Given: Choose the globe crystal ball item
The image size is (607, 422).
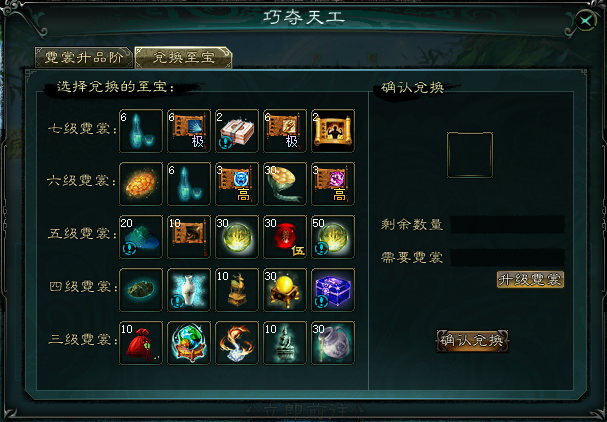Looking at the screenshot, I should tap(189, 343).
